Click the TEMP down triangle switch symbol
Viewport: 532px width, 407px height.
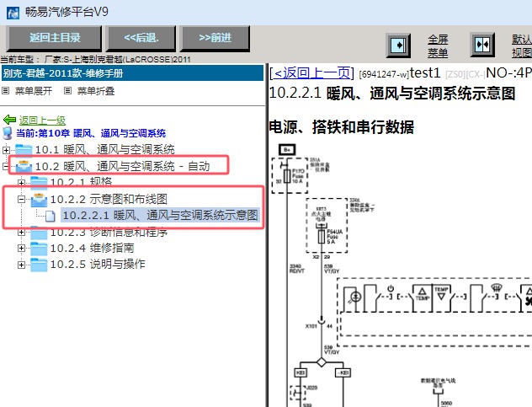coord(441,296)
